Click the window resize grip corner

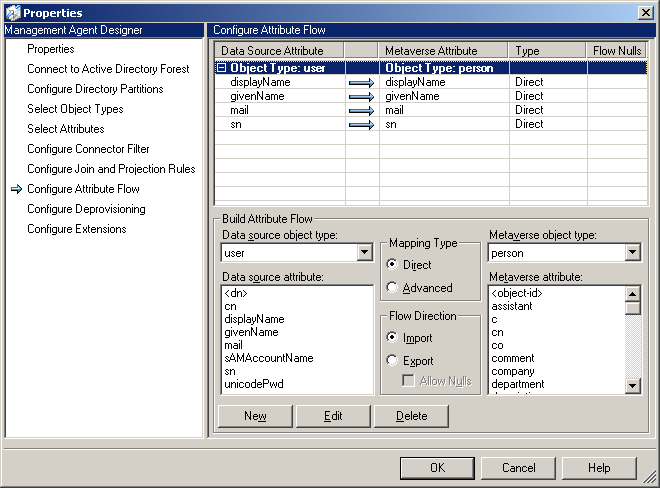[x=650, y=477]
